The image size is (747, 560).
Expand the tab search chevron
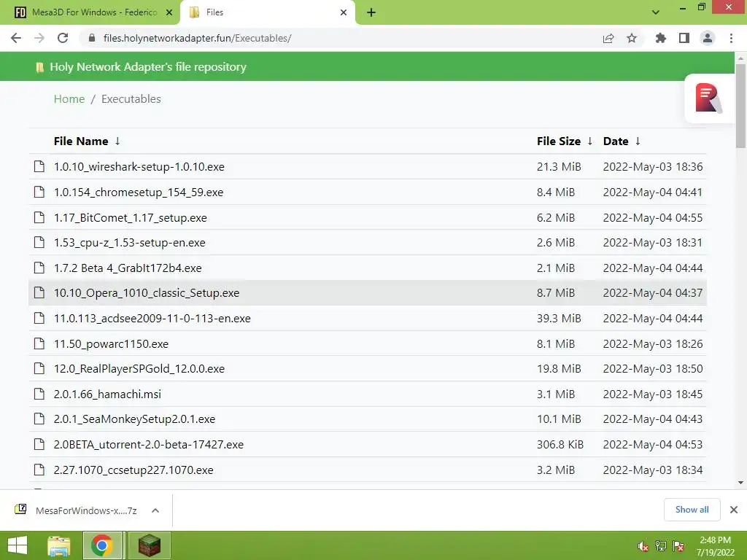click(x=656, y=12)
